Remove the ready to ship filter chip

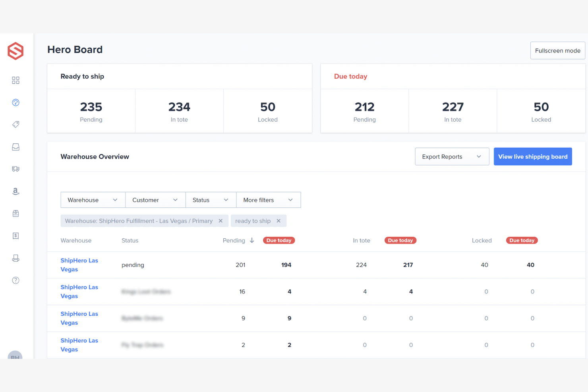[x=279, y=220]
